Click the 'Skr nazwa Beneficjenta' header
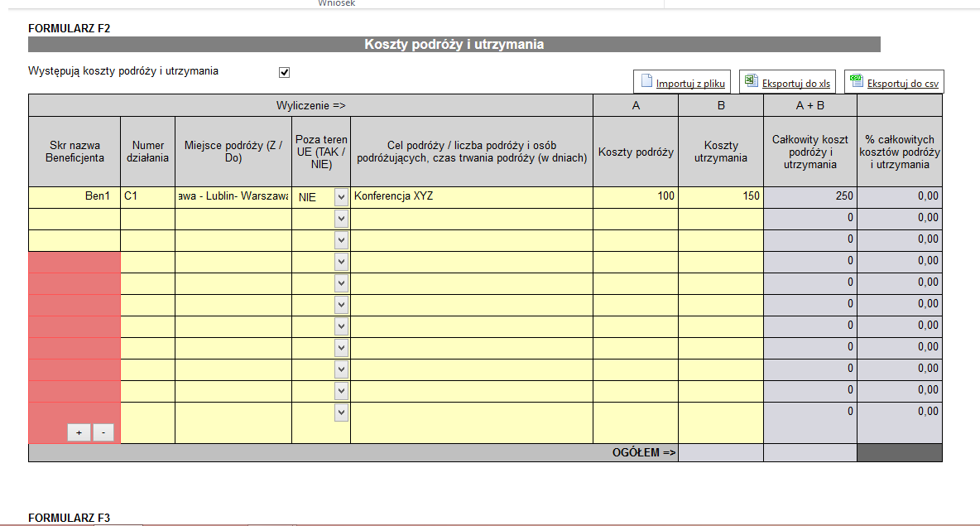Viewport: 980px width, 526px height. click(74, 152)
